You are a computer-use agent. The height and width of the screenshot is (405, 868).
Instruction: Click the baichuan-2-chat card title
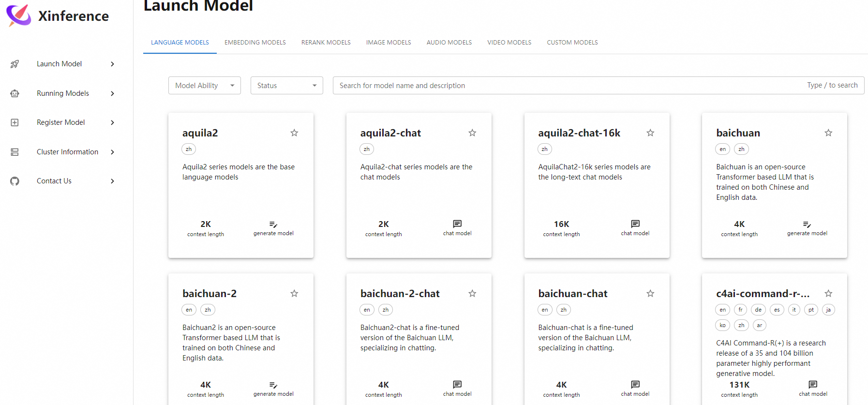(x=400, y=294)
